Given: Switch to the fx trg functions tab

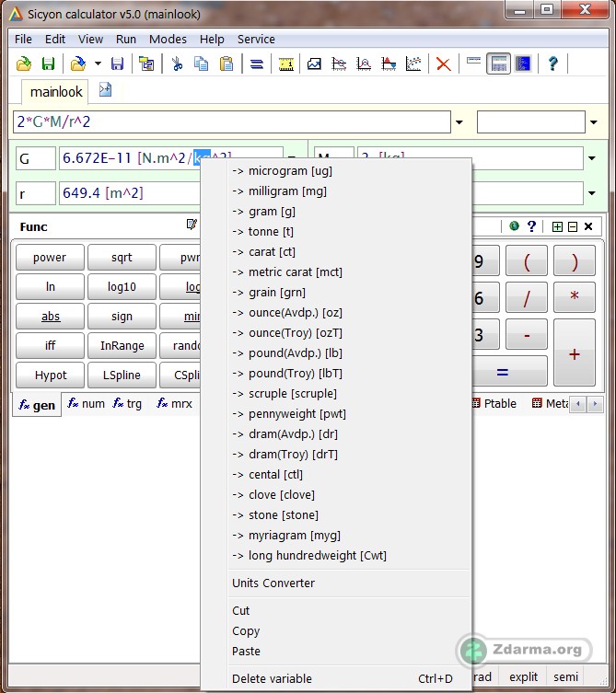Looking at the screenshot, I should (127, 403).
